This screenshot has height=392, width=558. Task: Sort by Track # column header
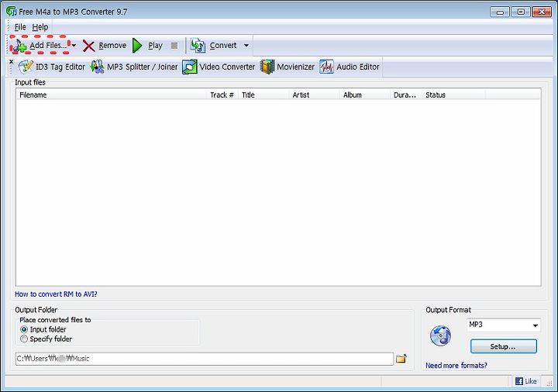point(222,95)
